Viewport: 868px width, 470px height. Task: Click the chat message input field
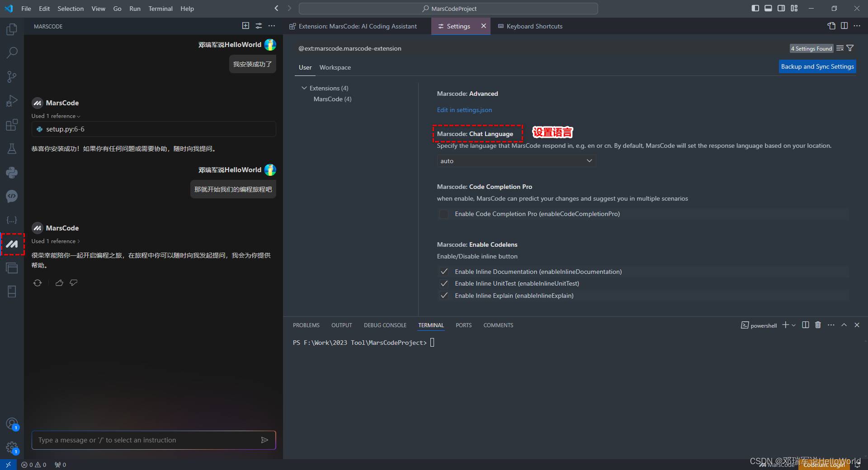(x=147, y=440)
